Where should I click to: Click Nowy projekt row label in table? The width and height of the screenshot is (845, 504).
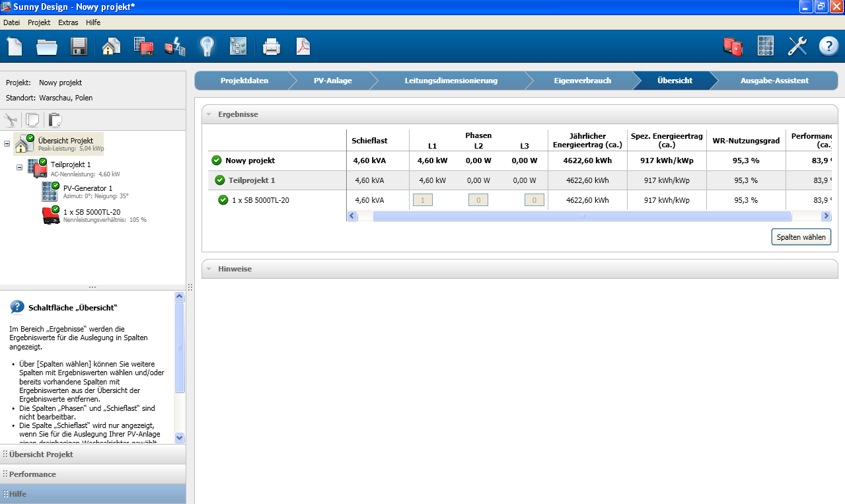[250, 161]
